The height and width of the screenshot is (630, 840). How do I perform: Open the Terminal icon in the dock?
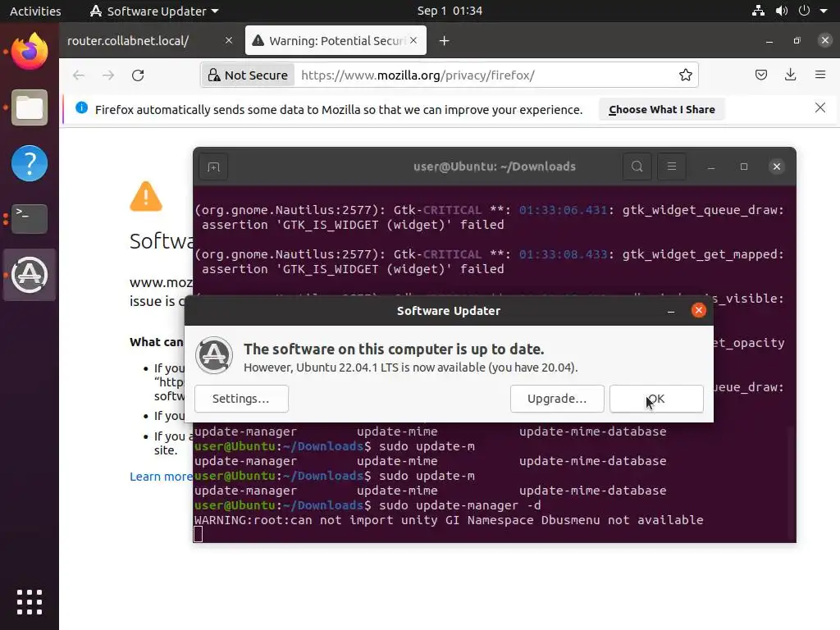click(30, 218)
